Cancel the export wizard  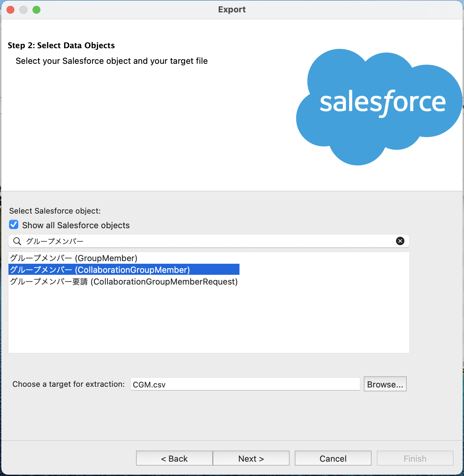(x=333, y=458)
